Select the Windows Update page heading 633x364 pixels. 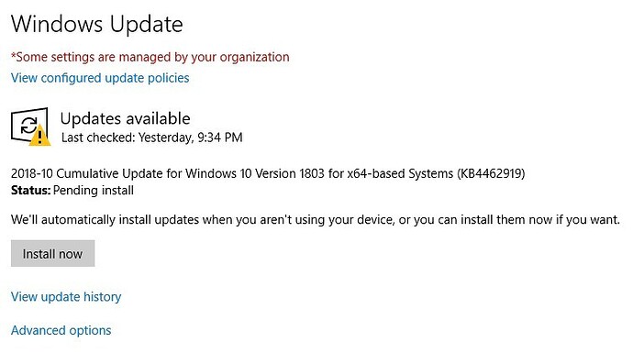(97, 24)
